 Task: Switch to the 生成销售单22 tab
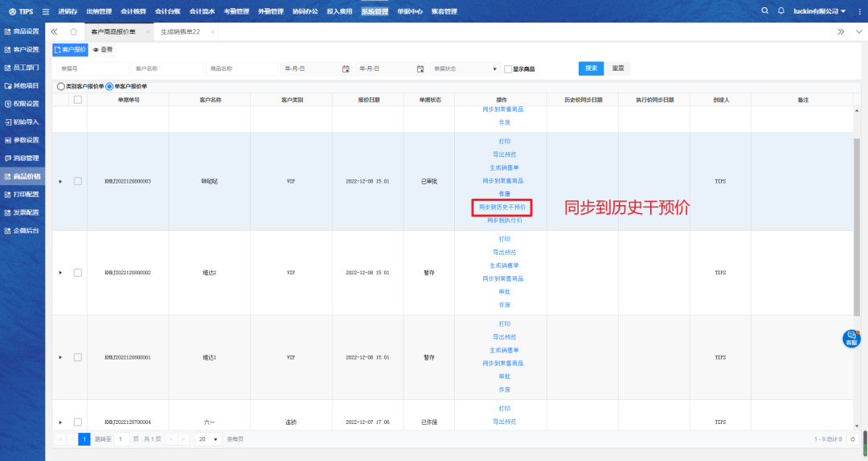click(x=180, y=31)
